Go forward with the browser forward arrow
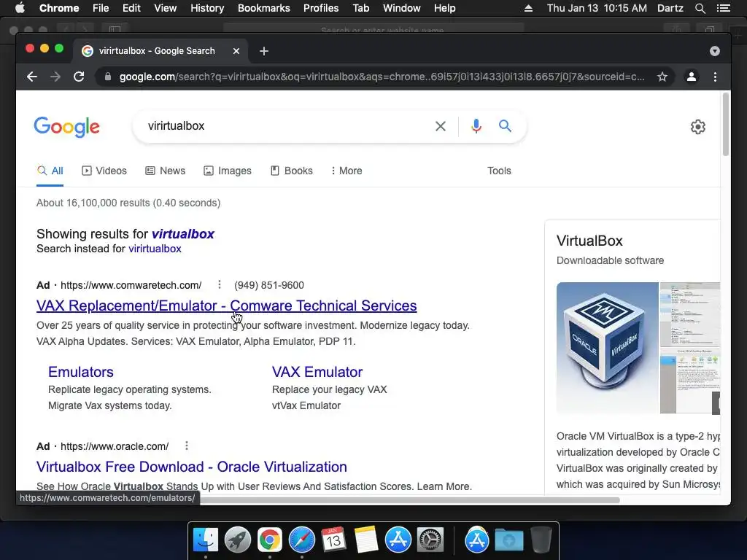747x560 pixels. click(55, 77)
